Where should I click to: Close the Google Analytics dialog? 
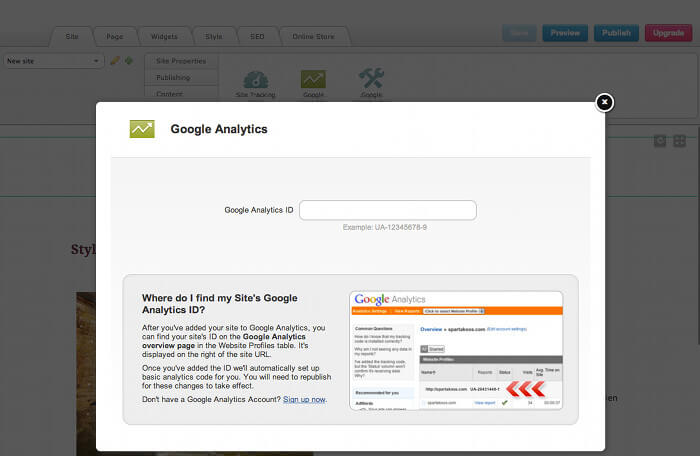(604, 102)
